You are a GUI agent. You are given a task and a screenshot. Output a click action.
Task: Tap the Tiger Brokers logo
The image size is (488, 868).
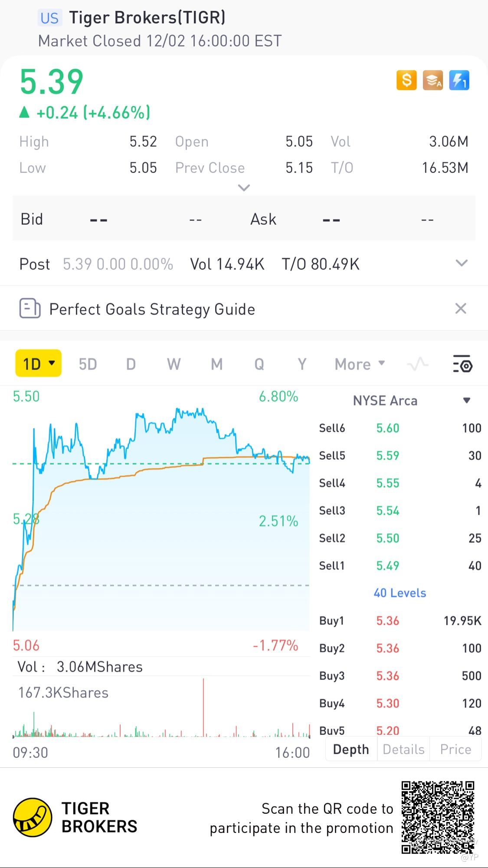pyautogui.click(x=33, y=817)
